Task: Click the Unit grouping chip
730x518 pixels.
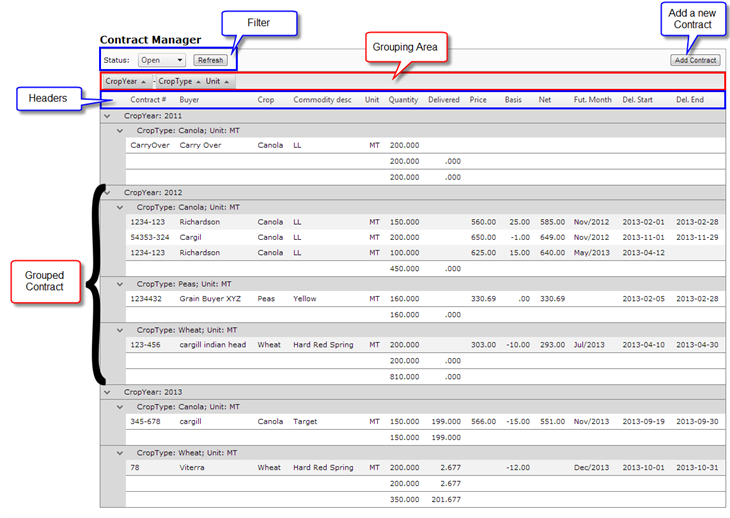Action: click(217, 81)
